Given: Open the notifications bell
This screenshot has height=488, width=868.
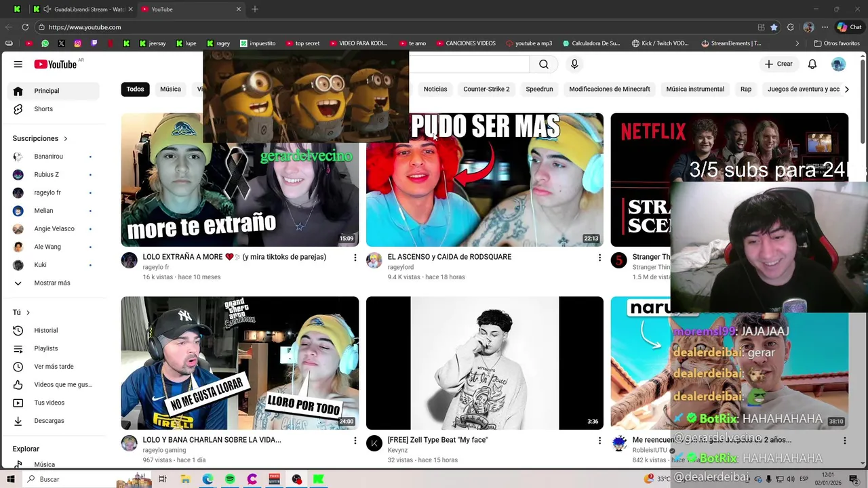Looking at the screenshot, I should click(x=812, y=64).
